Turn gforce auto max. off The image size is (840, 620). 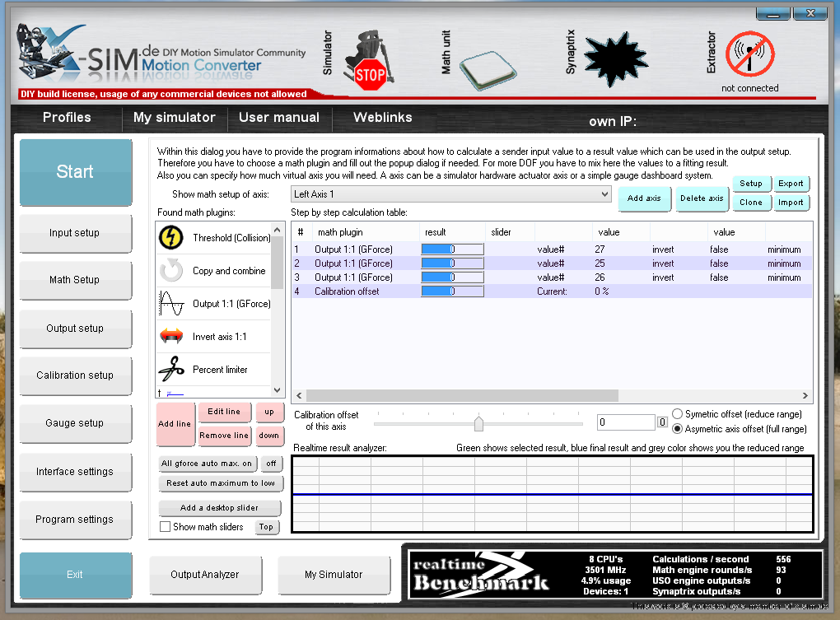click(272, 464)
